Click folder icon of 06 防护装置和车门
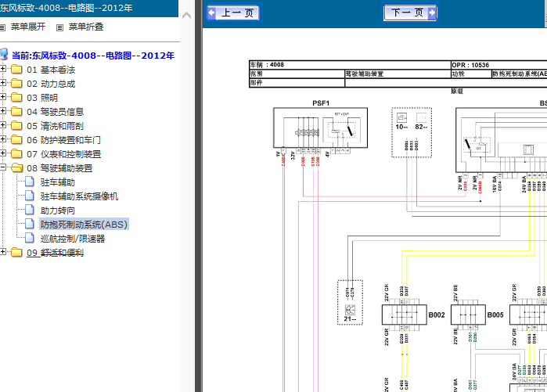The image size is (547, 392). pos(16,140)
